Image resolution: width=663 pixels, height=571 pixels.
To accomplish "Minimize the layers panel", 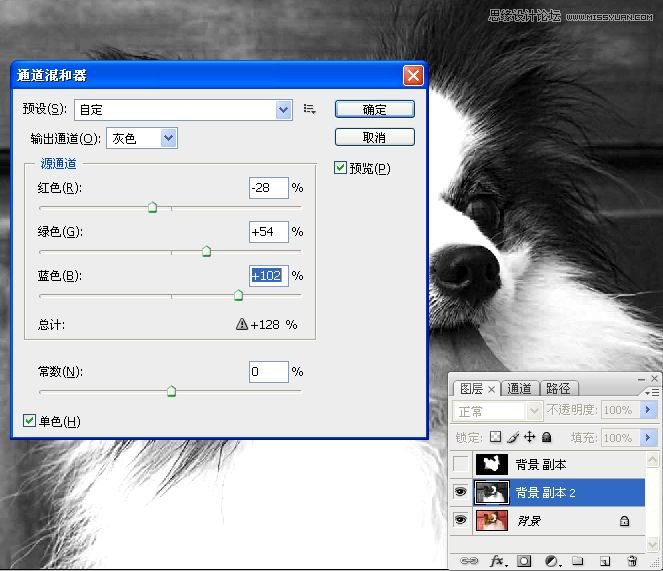I will [641, 379].
